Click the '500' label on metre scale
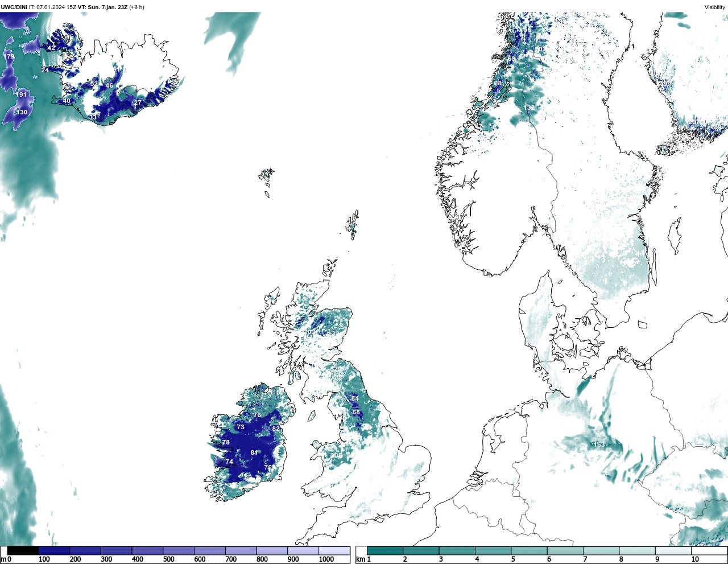728x564 pixels. point(168,559)
